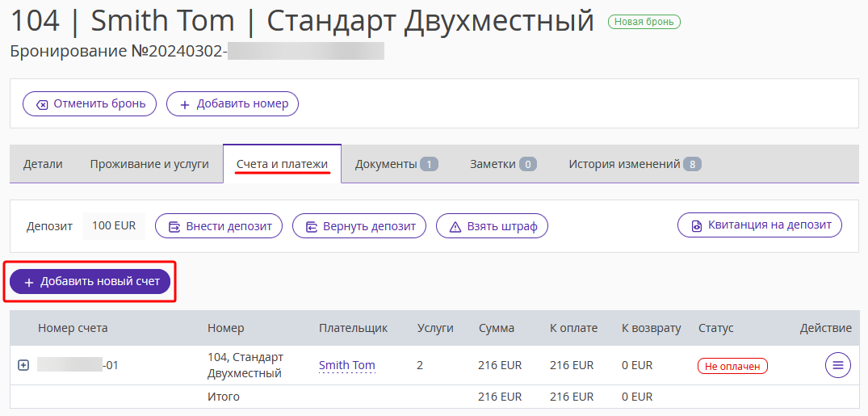Click the invoice number ending in -01
Image resolution: width=868 pixels, height=416 pixels.
coord(78,365)
